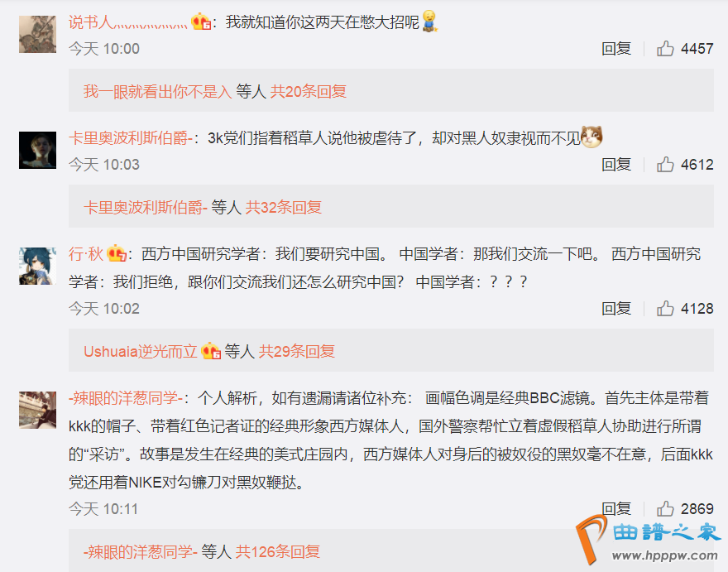Expand 共126条回复 replies thread
This screenshot has width=728, height=572.
[278, 551]
